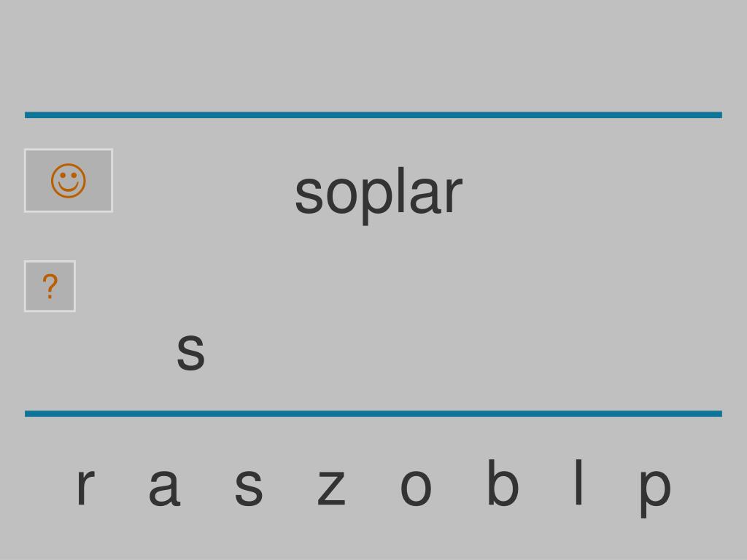Select the letter 'l' tile

click(x=578, y=482)
